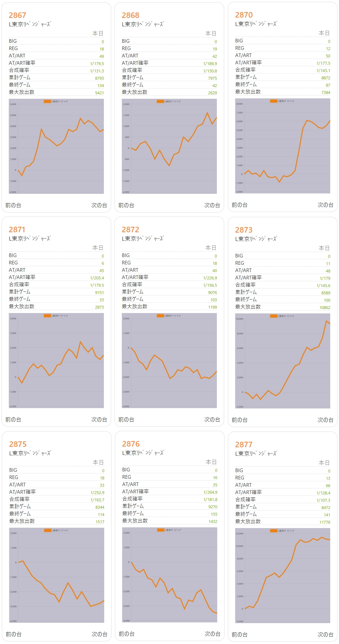Click 次の台 in machine 2867 card
Image resolution: width=339 pixels, height=644 pixels.
(x=99, y=205)
